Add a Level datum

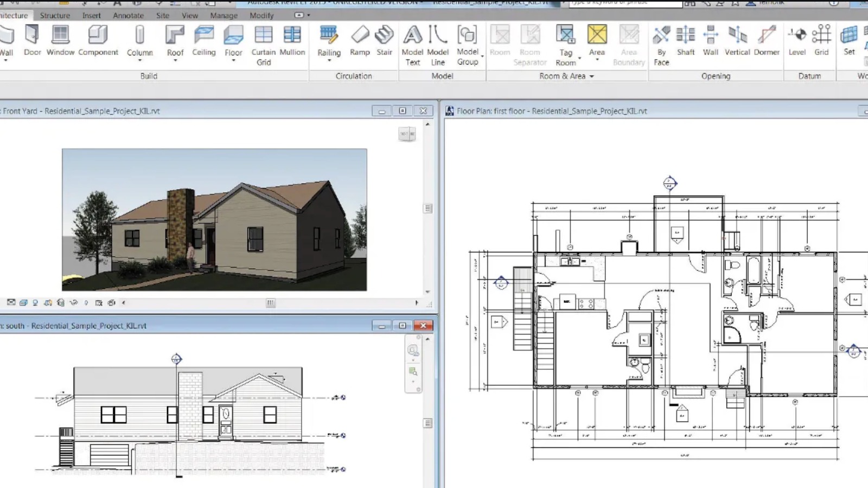pyautogui.click(x=797, y=41)
